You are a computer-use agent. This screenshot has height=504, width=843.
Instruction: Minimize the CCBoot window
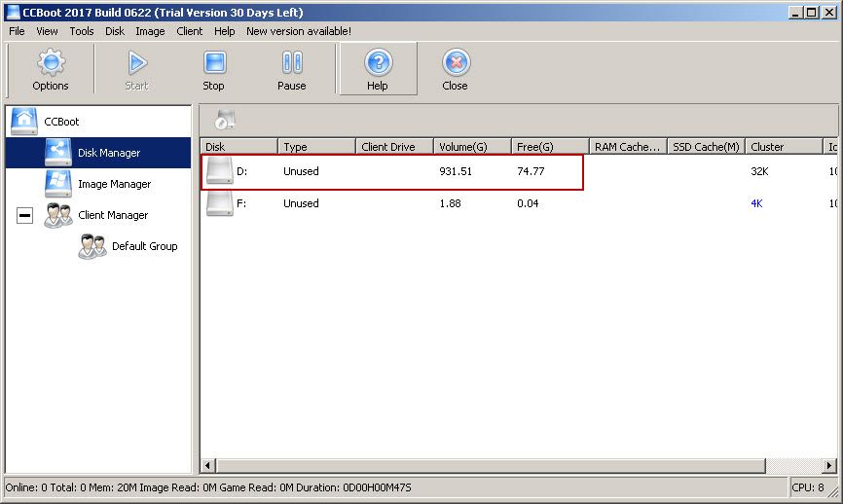796,12
